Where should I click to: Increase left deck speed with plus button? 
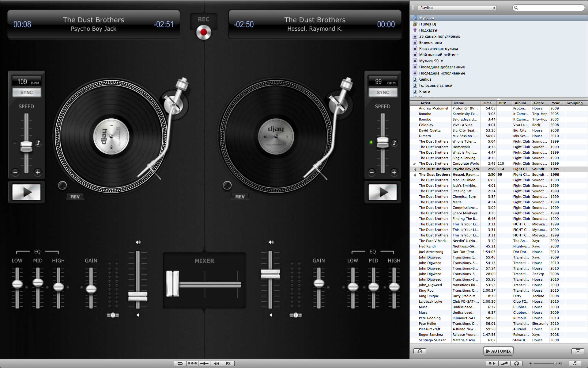[x=38, y=172]
